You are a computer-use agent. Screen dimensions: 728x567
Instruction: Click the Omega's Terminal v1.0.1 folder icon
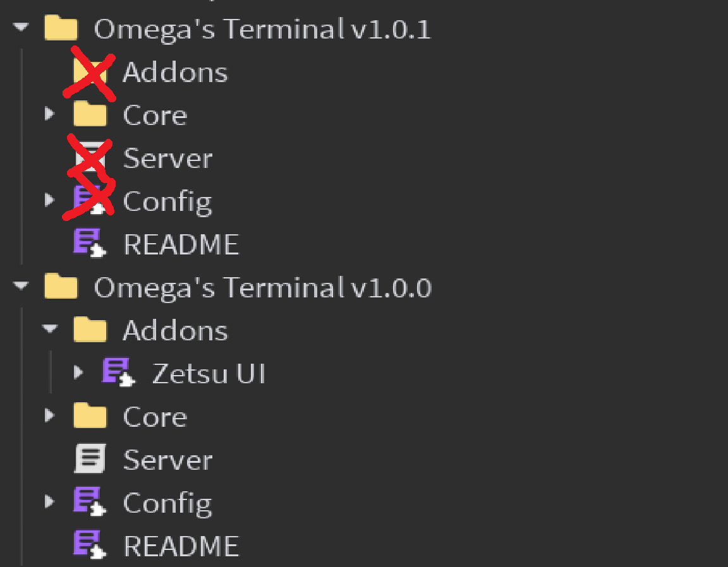pyautogui.click(x=61, y=29)
